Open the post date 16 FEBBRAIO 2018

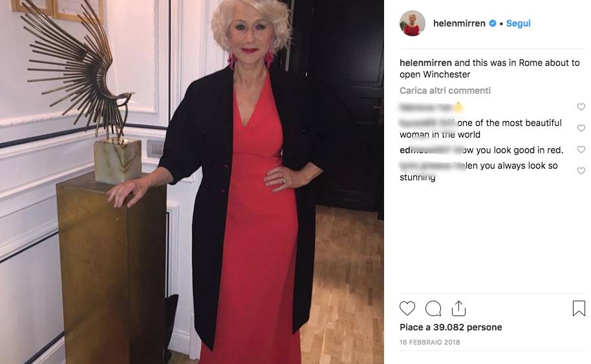click(x=430, y=342)
